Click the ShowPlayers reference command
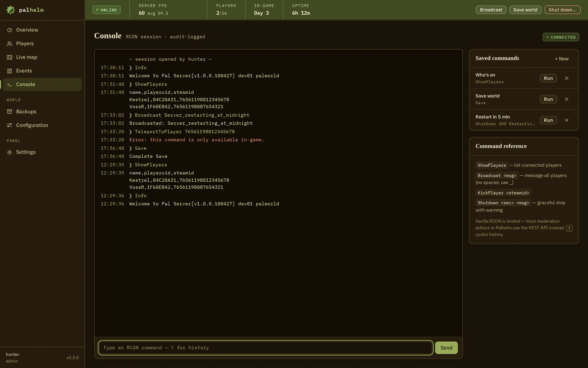The height and width of the screenshot is (368, 588). 492,165
